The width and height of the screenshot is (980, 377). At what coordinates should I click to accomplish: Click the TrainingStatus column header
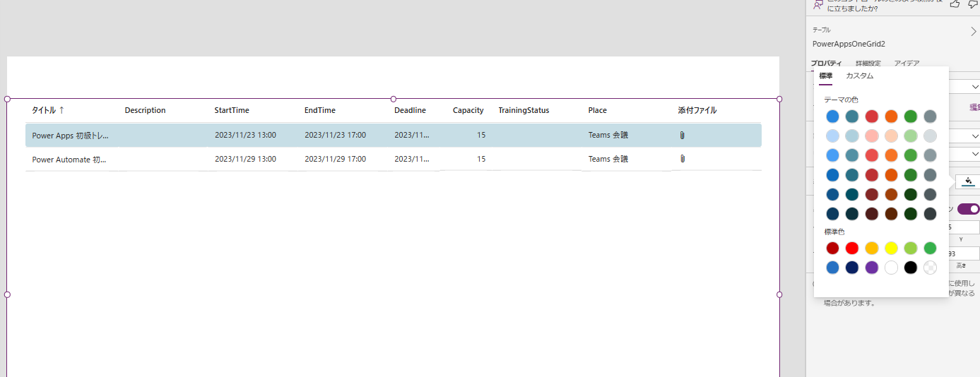pos(524,110)
